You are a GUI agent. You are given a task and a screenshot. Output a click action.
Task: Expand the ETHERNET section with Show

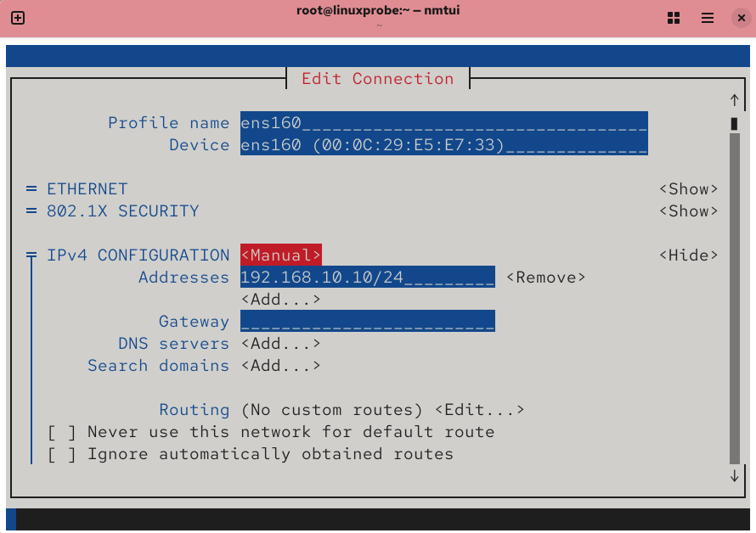(x=689, y=189)
